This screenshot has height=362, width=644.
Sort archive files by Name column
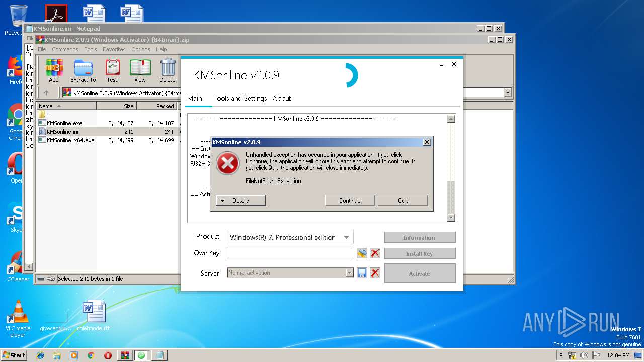[x=66, y=106]
